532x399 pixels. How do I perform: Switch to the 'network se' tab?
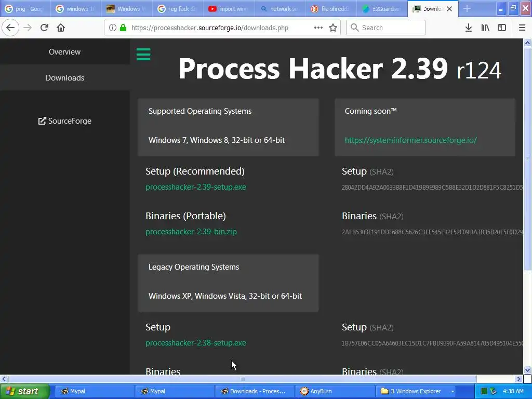[x=280, y=9]
